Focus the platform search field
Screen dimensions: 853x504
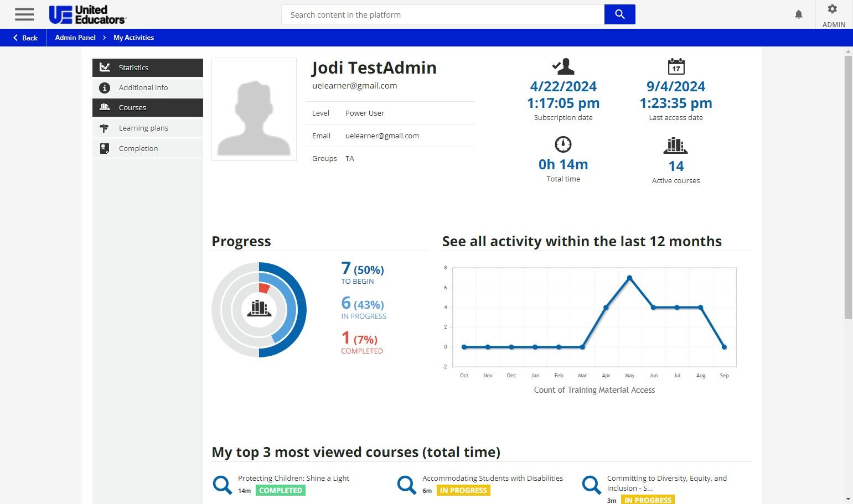[443, 14]
